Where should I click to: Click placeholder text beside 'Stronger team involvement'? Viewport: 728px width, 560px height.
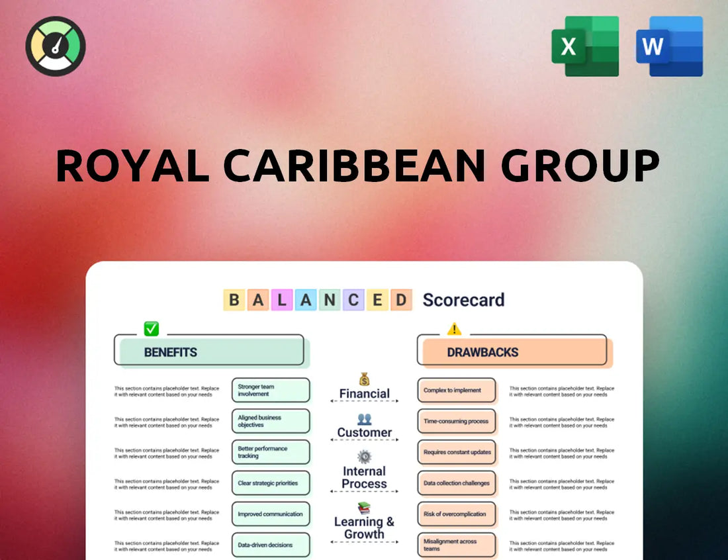pos(167,391)
